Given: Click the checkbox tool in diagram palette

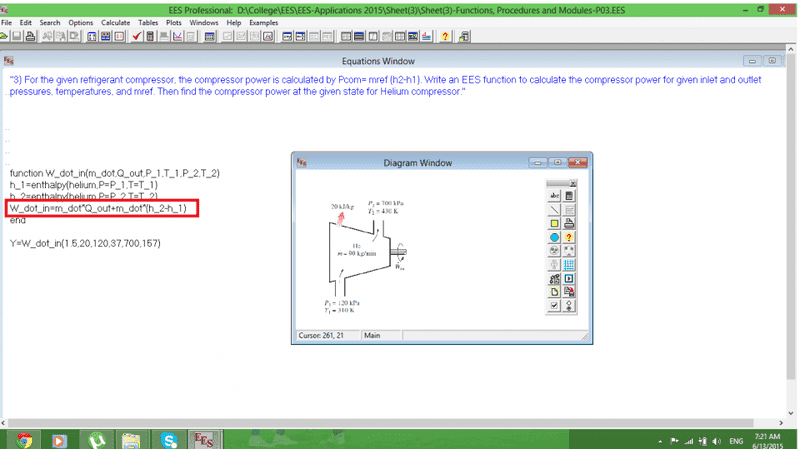Looking at the screenshot, I should click(553, 306).
